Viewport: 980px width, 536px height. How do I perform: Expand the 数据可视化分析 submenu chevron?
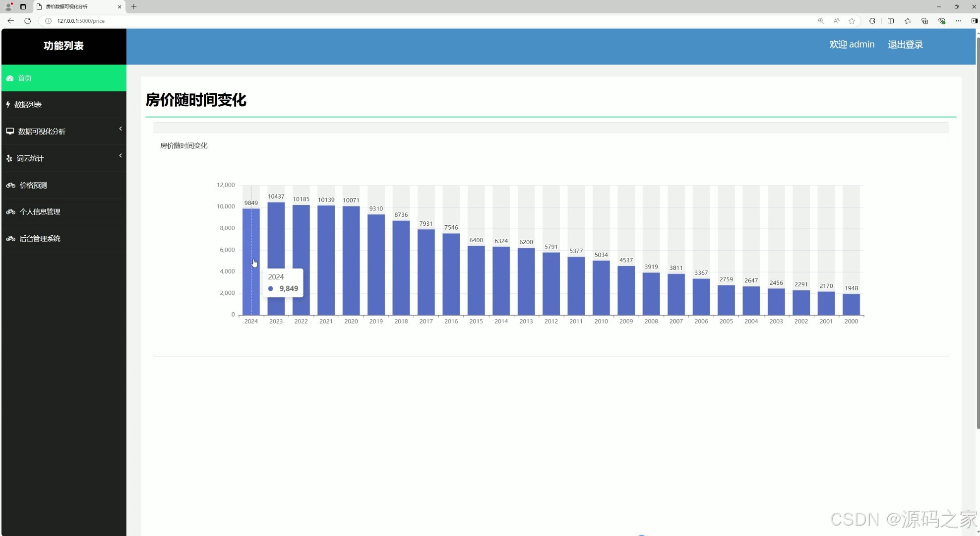pos(121,129)
